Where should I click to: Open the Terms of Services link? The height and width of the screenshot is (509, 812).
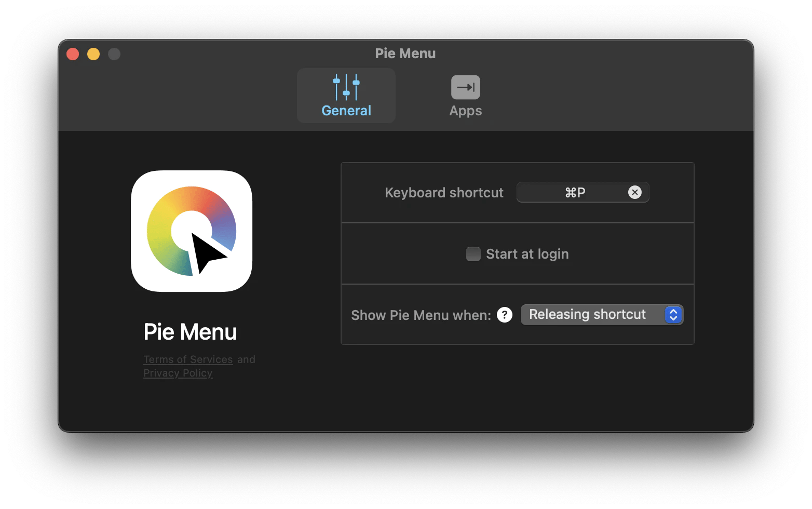188,359
